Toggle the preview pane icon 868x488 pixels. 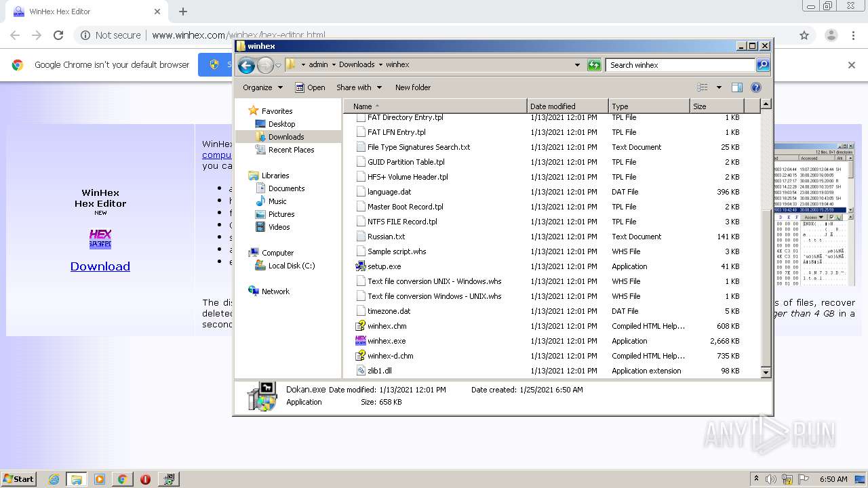click(737, 87)
